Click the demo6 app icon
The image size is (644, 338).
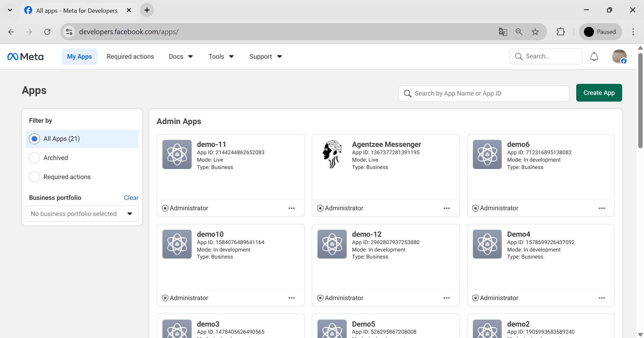(x=487, y=154)
